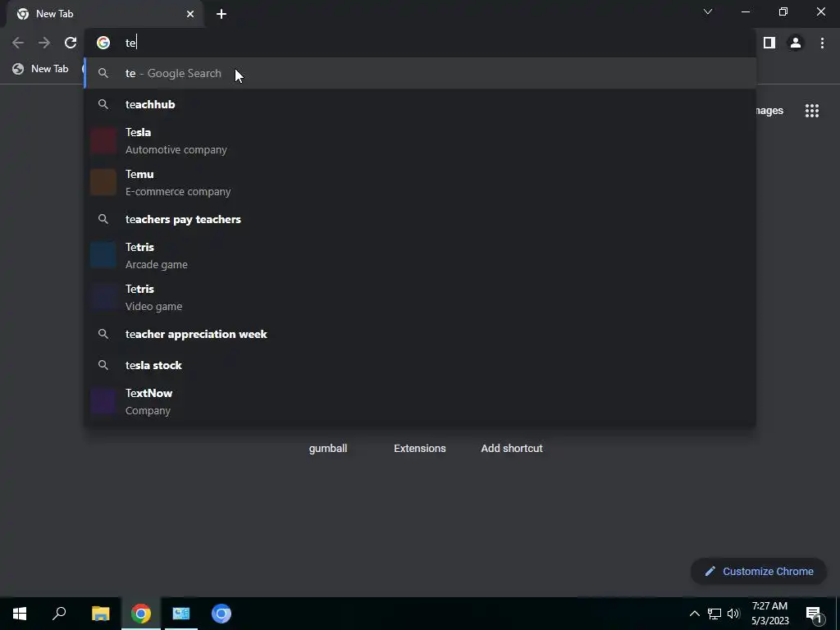Open the Windows Start menu
Screen dimensions: 840x630
pyautogui.click(x=20, y=614)
